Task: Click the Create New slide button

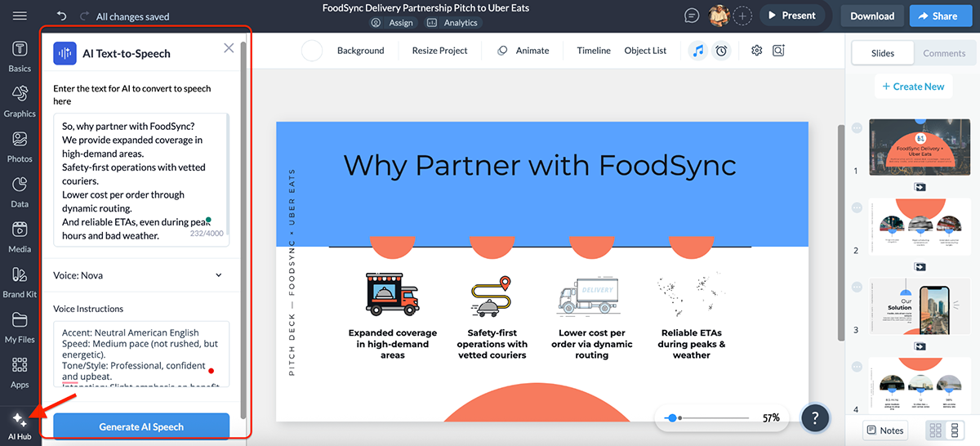Action: pyautogui.click(x=913, y=87)
